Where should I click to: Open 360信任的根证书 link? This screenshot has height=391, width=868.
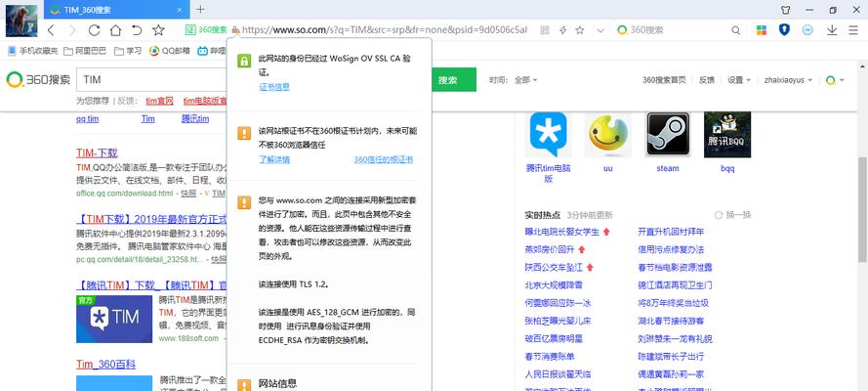coord(384,159)
